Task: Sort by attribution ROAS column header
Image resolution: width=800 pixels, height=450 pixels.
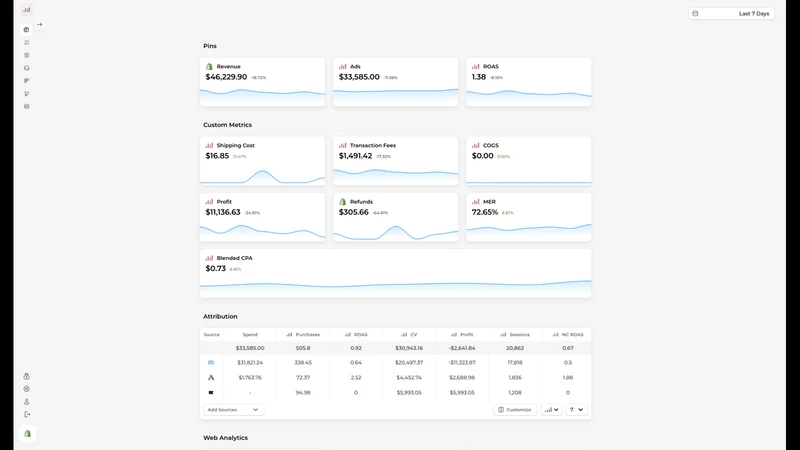Action: [356, 335]
